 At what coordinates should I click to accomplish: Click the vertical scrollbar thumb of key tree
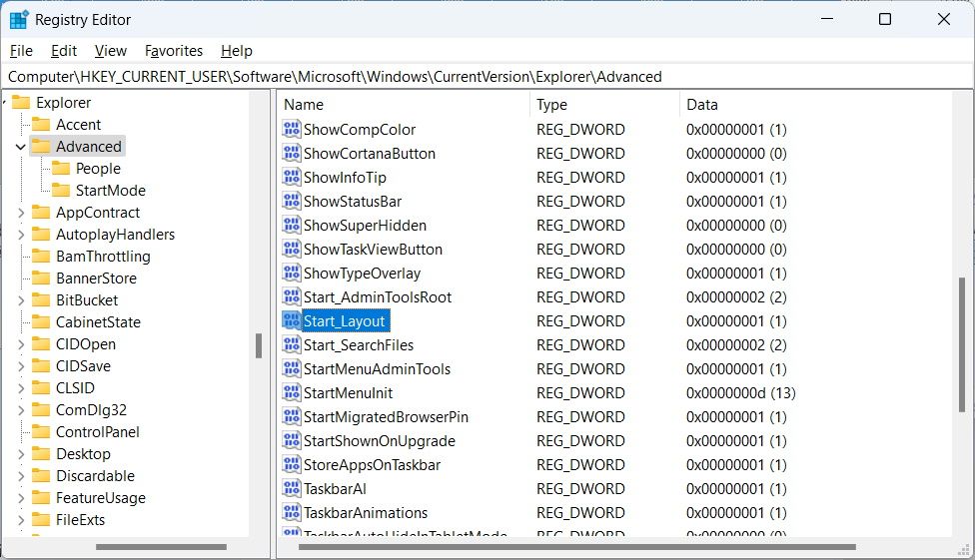pos(259,346)
